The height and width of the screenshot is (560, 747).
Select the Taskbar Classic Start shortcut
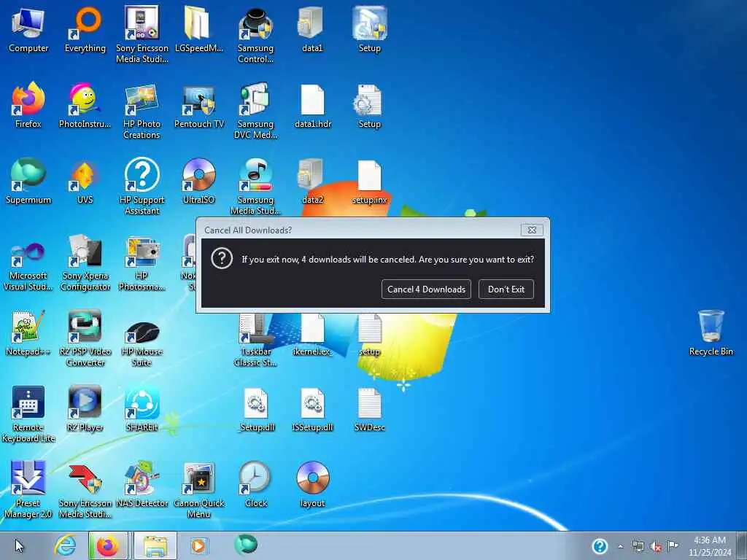[255, 341]
